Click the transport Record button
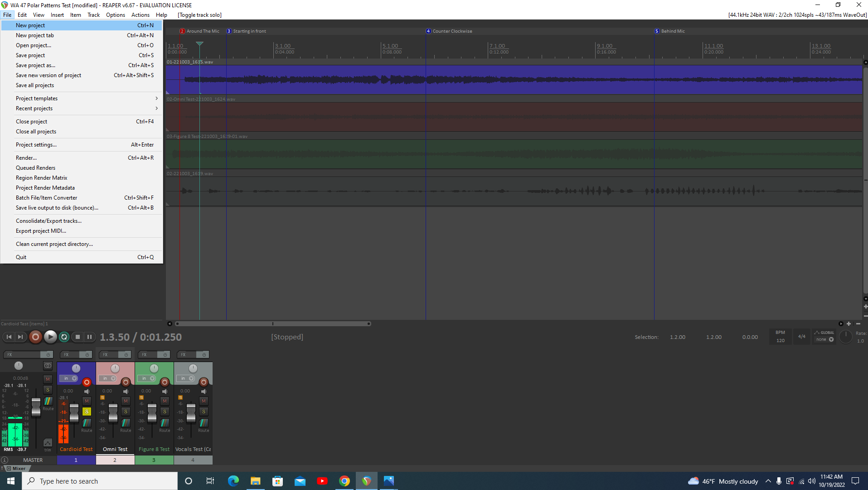Viewport: 868px width, 490px height. (x=35, y=337)
